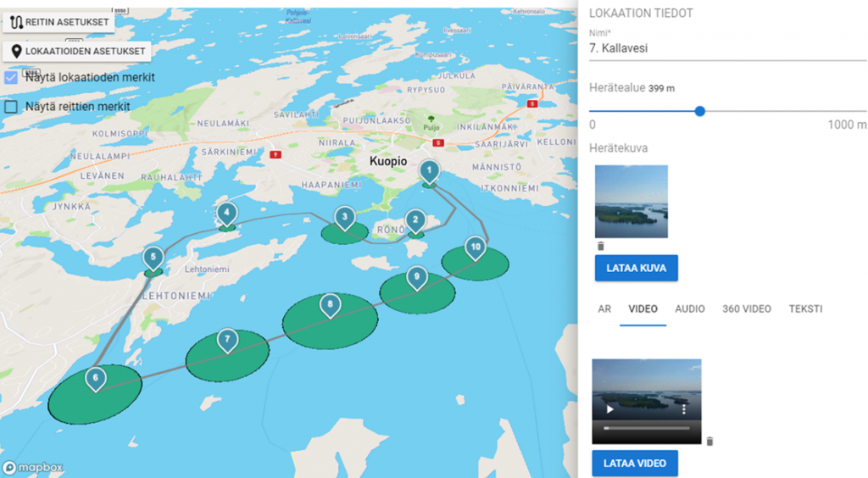The image size is (868, 478).
Task: Delete the uploaded video with trash icon
Action: click(710, 441)
